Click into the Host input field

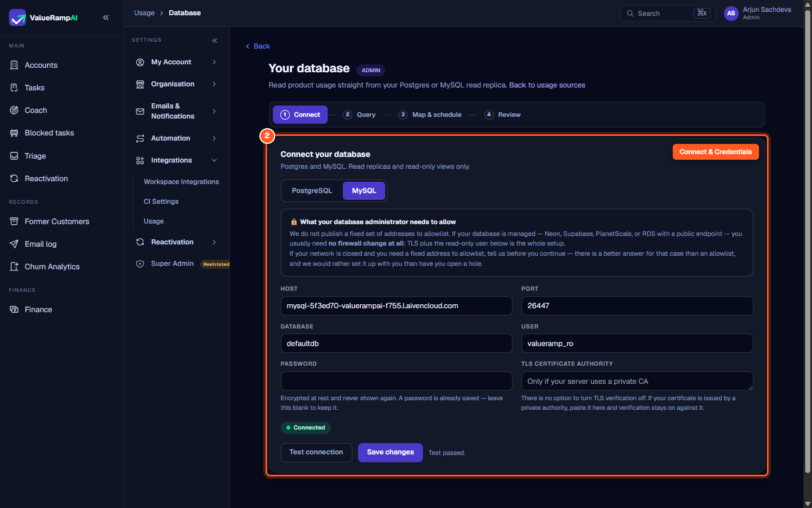point(396,306)
